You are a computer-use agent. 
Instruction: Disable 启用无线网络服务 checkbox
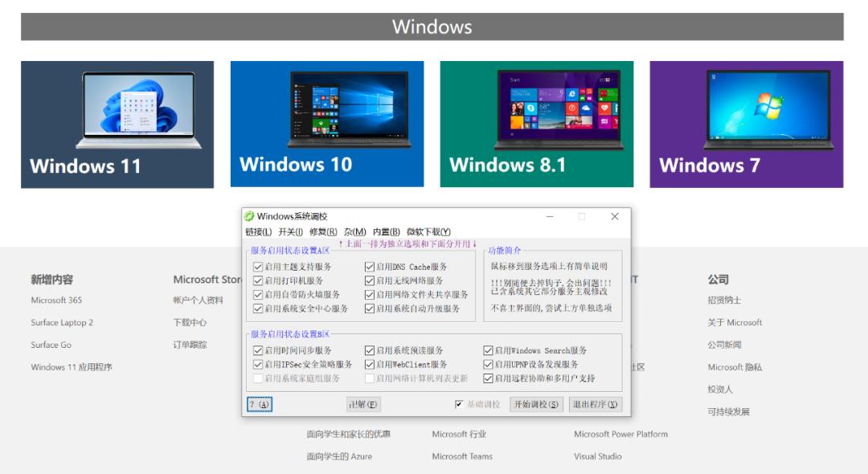pyautogui.click(x=369, y=280)
